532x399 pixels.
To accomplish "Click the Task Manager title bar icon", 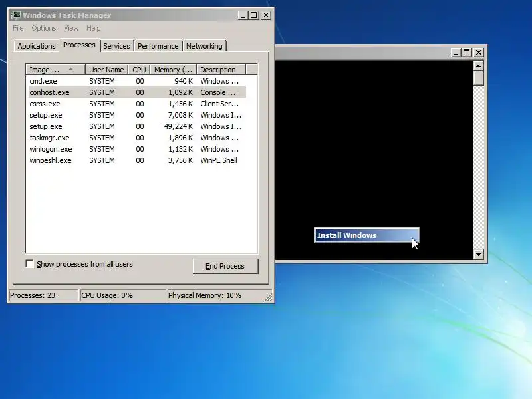I will tap(15, 15).
